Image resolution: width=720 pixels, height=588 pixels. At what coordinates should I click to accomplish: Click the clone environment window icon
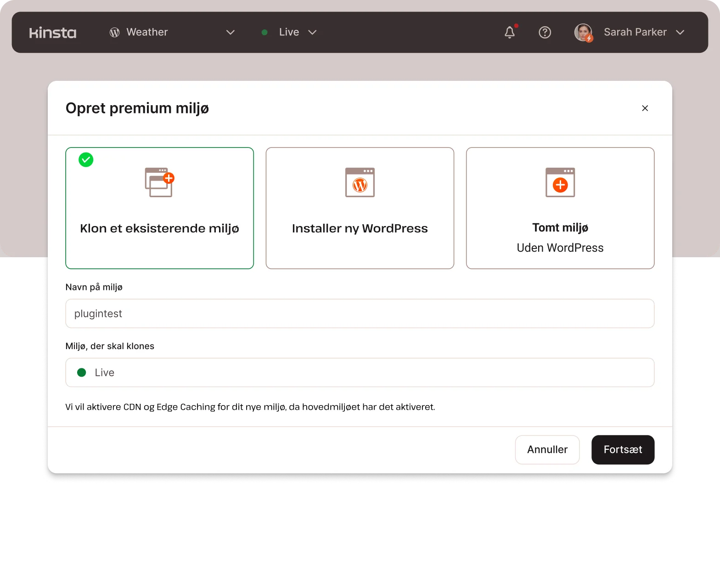click(x=159, y=182)
